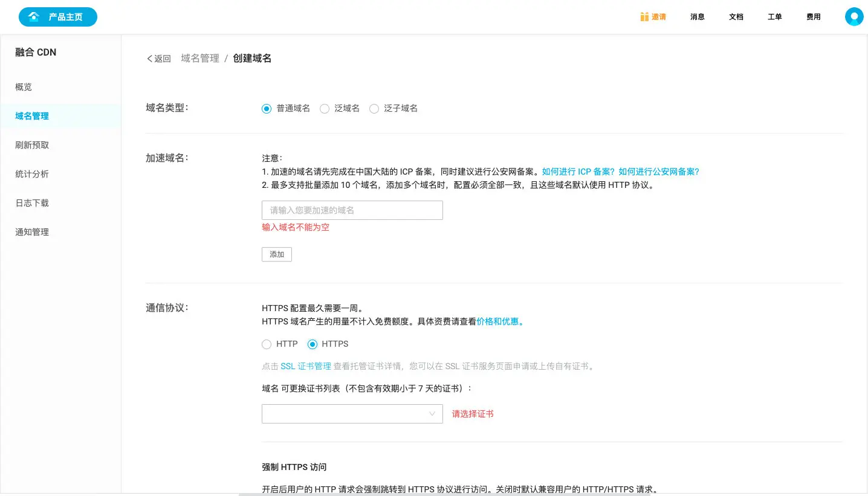Open 消息 in the top navigation
This screenshot has height=496, width=868.
(698, 17)
